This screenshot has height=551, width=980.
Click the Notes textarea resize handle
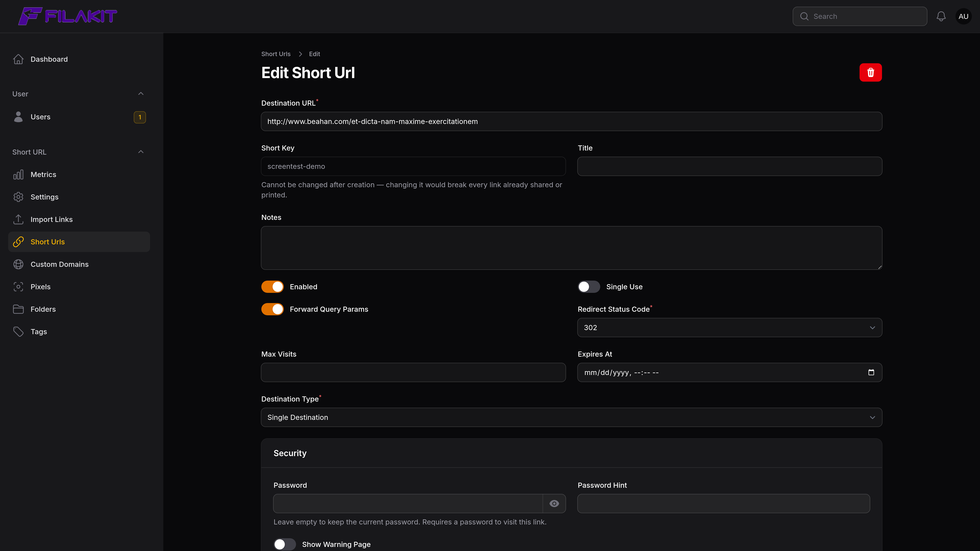pos(880,267)
